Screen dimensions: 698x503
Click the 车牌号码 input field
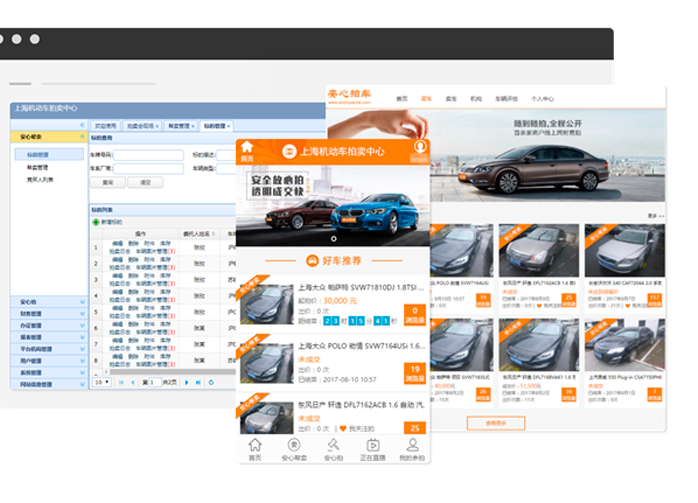[x=147, y=155]
